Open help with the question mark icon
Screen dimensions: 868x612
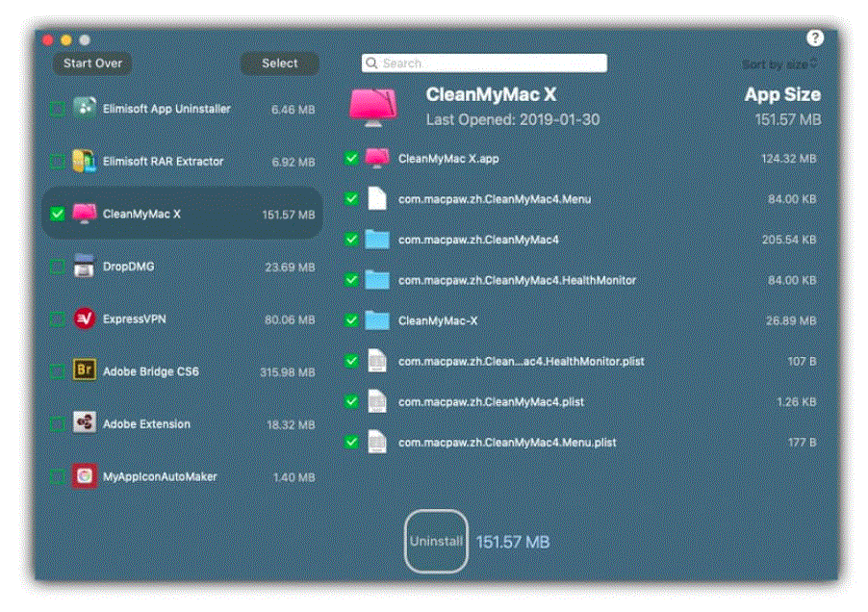(815, 38)
